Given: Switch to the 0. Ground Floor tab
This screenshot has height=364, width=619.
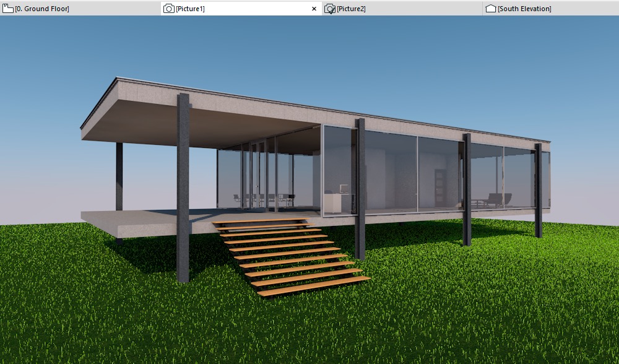Looking at the screenshot, I should 80,8.
